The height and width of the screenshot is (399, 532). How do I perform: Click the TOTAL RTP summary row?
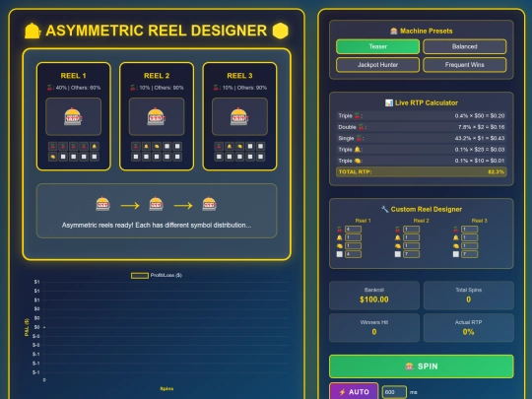[x=421, y=172]
